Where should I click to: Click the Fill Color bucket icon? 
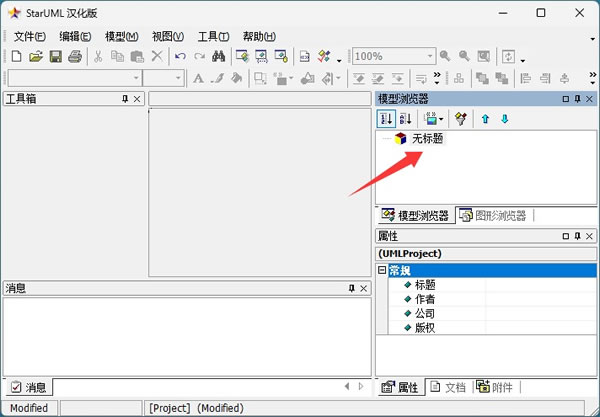coord(237,79)
